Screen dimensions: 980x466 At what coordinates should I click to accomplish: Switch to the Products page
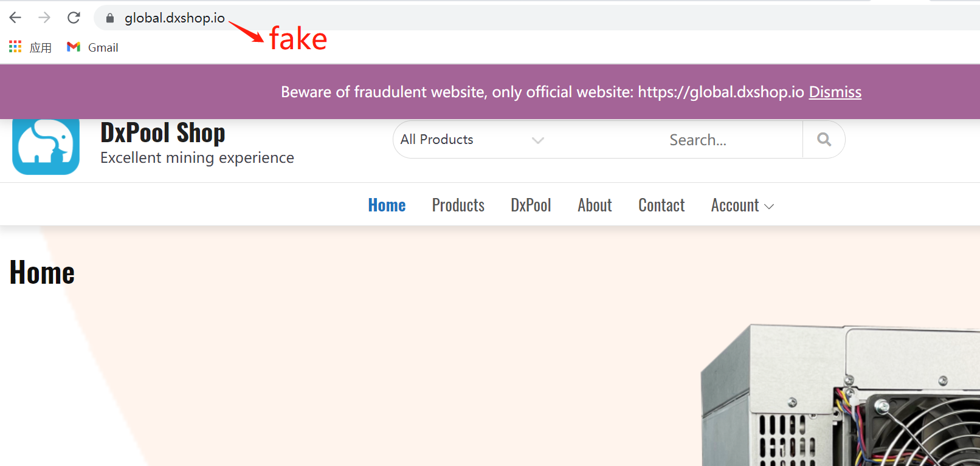[x=458, y=205]
